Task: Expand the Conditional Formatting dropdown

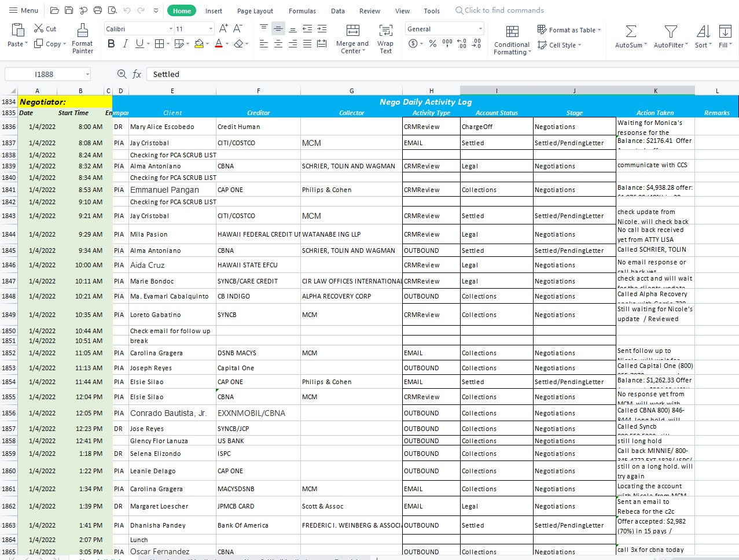Action: [x=530, y=52]
